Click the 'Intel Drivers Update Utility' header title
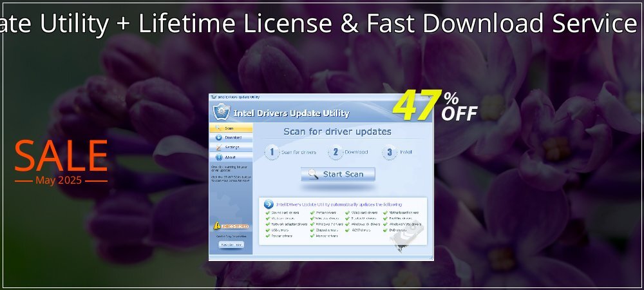Screen dimensions: 644x290 pos(291,113)
